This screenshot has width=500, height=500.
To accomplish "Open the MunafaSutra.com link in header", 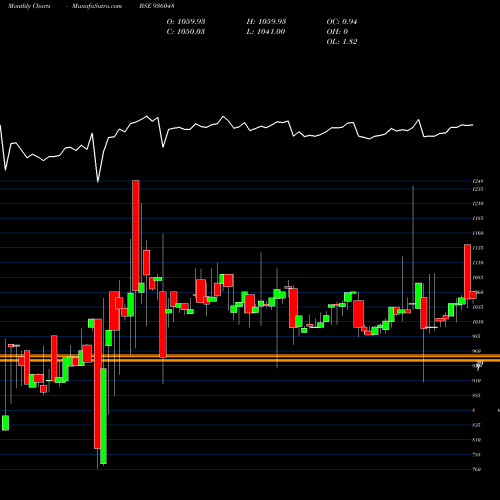I will 97,6.
